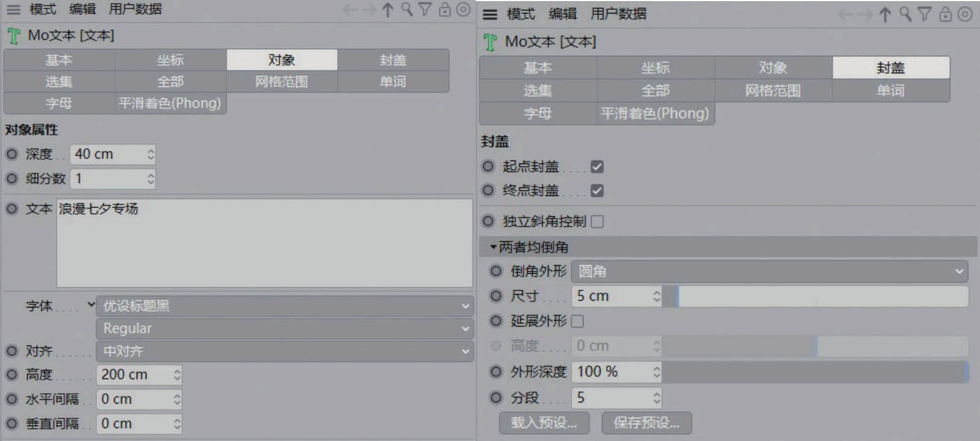Screen dimensions: 980x441
Task: Click the keyframe dot beside 垂直间隔
Action: coord(12,424)
